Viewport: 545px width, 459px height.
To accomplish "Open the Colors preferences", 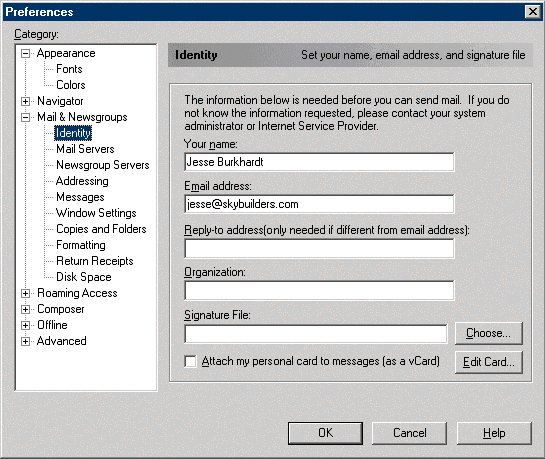I will point(71,85).
